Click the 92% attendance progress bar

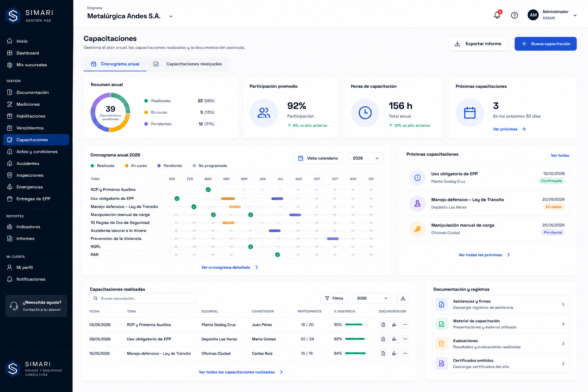356,339
